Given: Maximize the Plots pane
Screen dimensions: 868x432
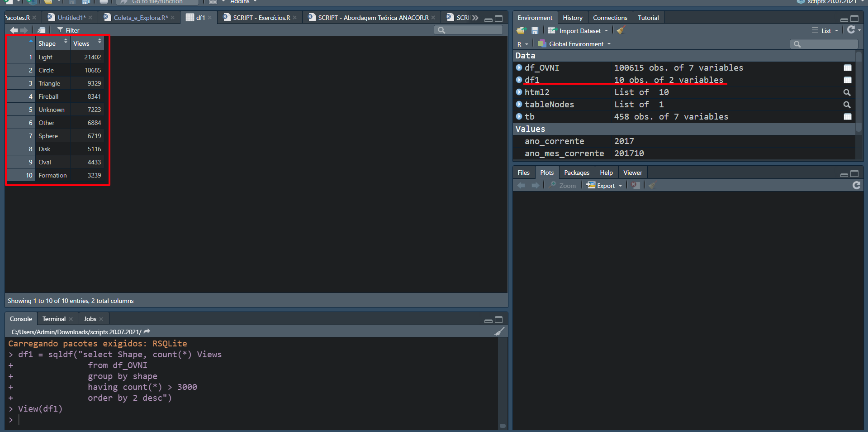Looking at the screenshot, I should (x=854, y=173).
